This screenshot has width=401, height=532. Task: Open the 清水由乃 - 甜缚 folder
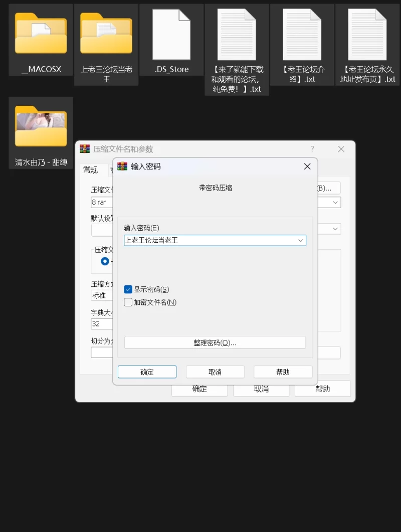(x=41, y=127)
